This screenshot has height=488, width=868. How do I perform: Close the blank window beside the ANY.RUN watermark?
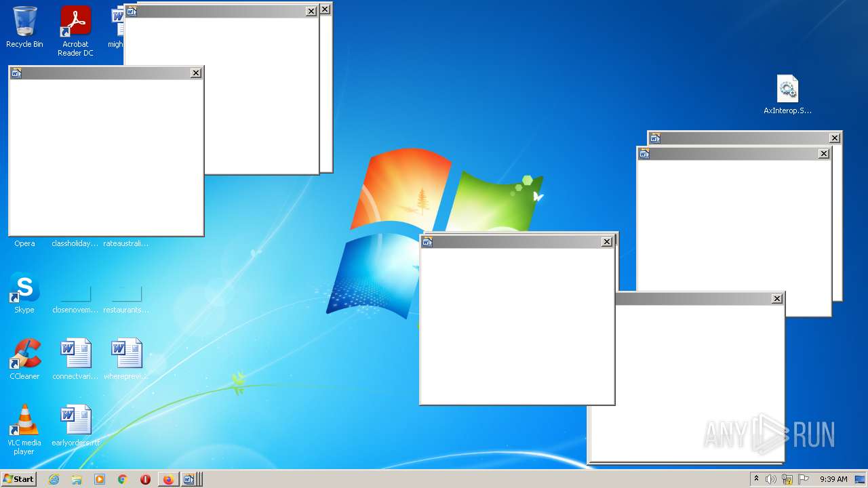777,299
